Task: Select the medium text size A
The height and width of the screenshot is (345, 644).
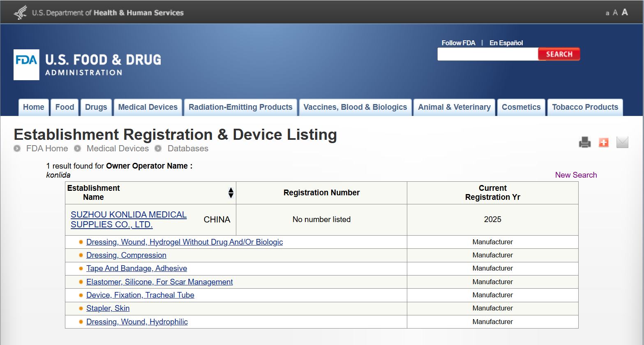Action: coord(615,13)
